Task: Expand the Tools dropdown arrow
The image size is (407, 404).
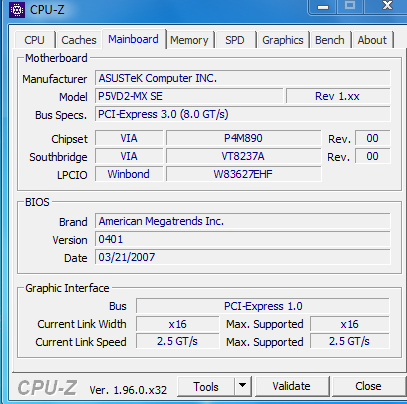Action: 242,386
